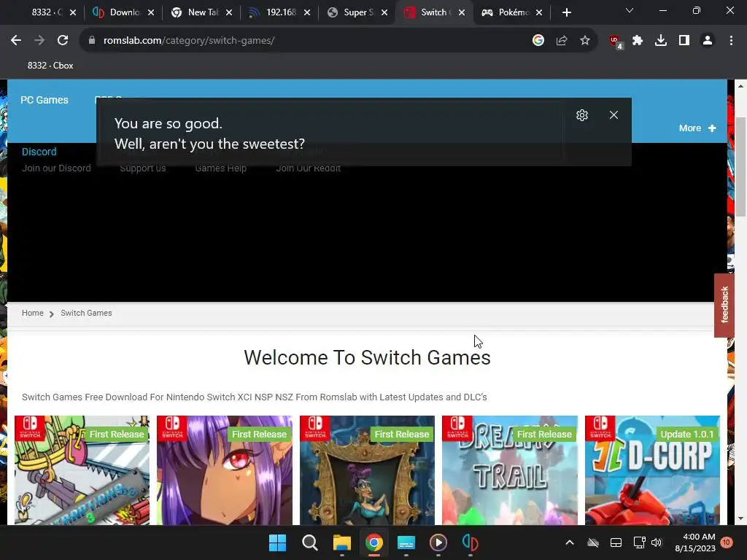The width and height of the screenshot is (747, 560).
Task: Open the display/network tray icon
Action: pyautogui.click(x=639, y=542)
